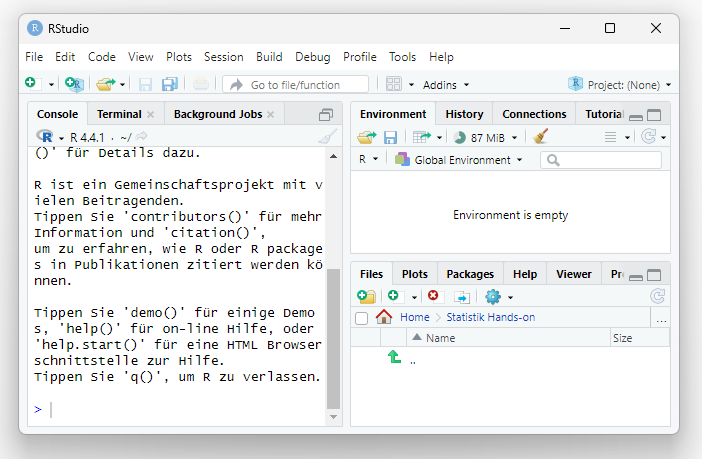This screenshot has height=459, width=702.
Task: Delete selected files with the red X icon
Action: pos(434,296)
